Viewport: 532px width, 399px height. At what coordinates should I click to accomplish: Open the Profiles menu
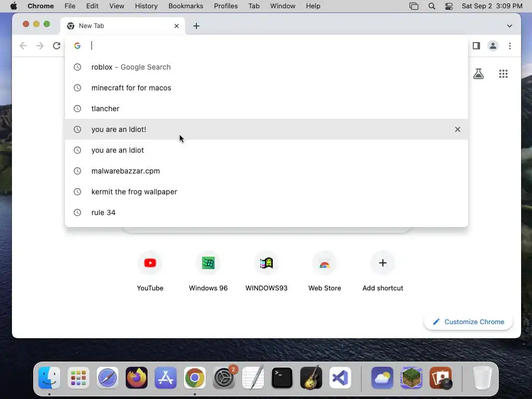pos(225,6)
